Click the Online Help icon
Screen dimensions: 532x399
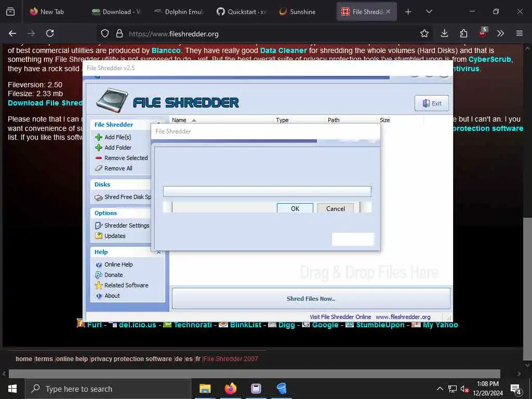pyautogui.click(x=99, y=264)
